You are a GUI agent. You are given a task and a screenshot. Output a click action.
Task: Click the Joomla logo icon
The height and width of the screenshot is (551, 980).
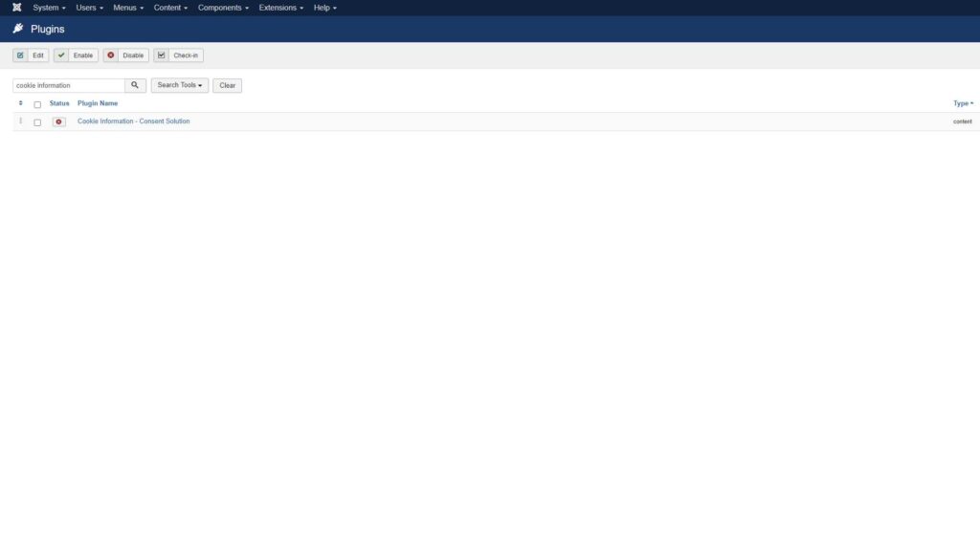(17, 8)
